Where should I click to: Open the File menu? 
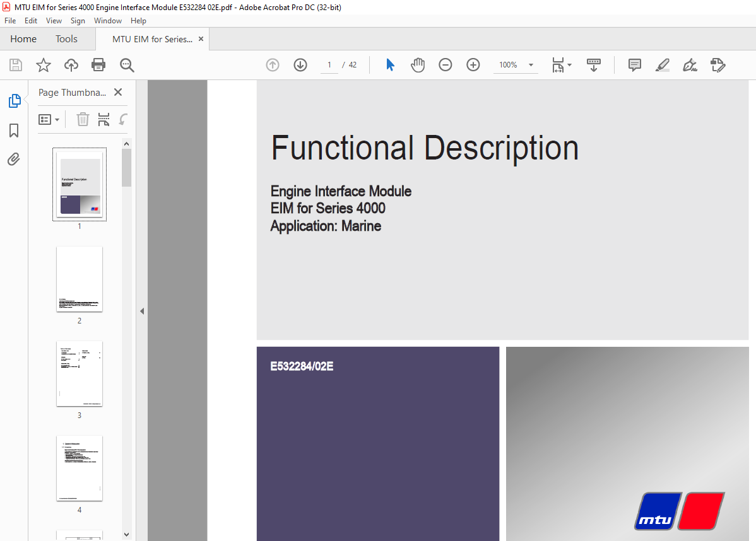10,21
